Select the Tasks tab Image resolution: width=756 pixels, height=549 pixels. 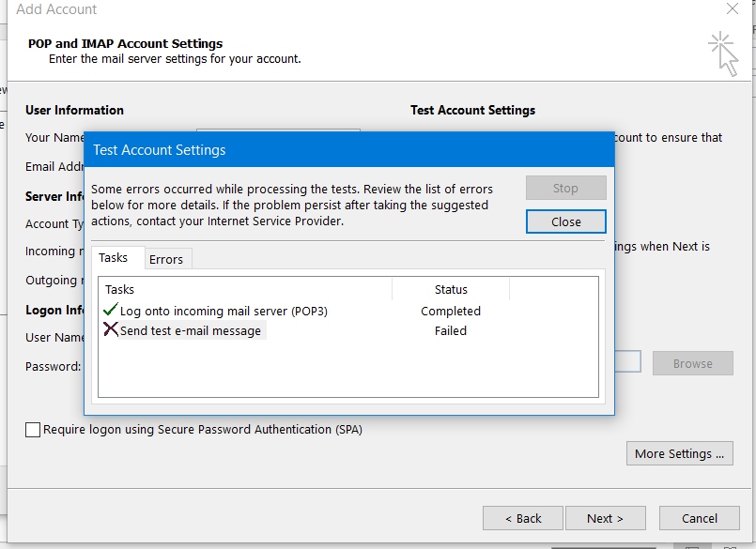[x=114, y=258]
